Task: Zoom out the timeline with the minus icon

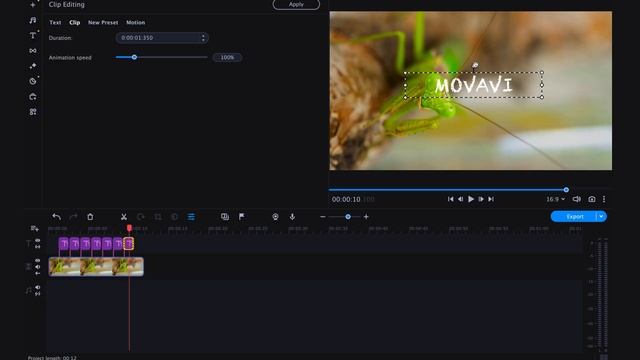Action: [322, 217]
